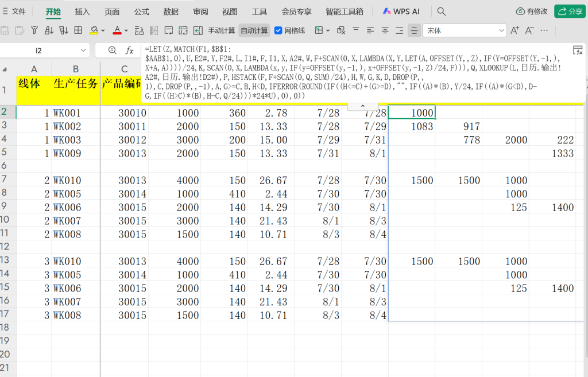588x377 pixels.
Task: Click the greyed-out column split icon
Action: pos(154,30)
